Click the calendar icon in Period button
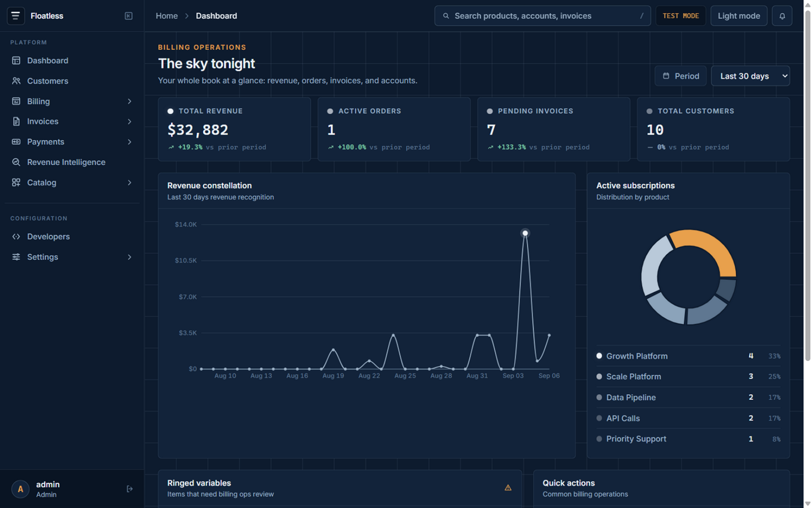This screenshot has height=508, width=812. (x=666, y=76)
